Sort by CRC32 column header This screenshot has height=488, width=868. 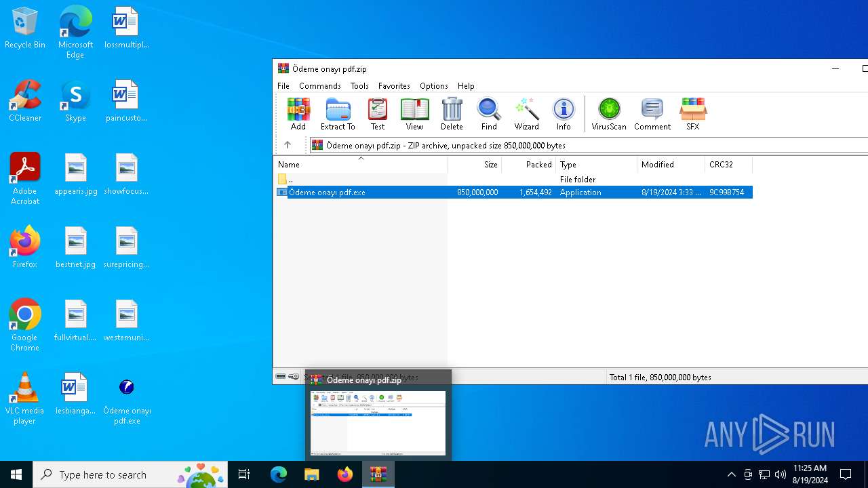coord(729,165)
